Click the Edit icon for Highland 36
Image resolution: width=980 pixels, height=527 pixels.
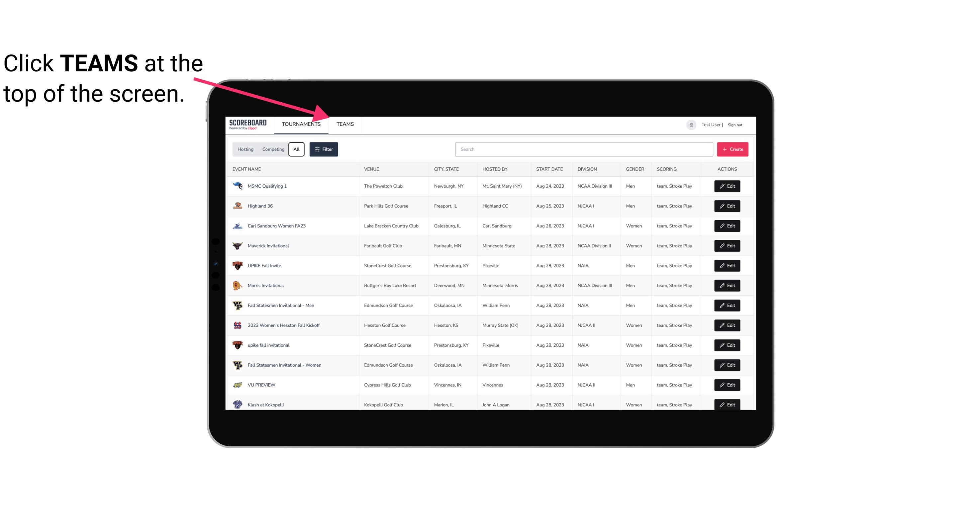(x=727, y=207)
